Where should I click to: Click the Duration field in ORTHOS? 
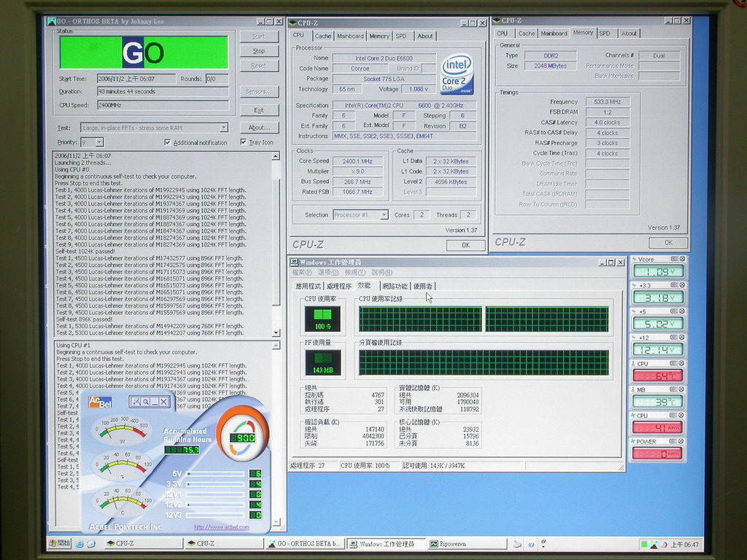pyautogui.click(x=163, y=91)
